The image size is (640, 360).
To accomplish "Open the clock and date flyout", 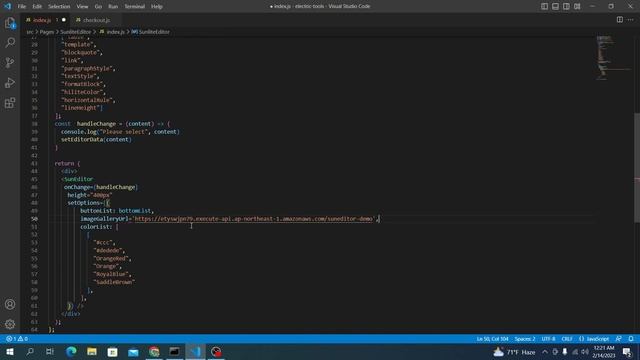I will (x=604, y=352).
